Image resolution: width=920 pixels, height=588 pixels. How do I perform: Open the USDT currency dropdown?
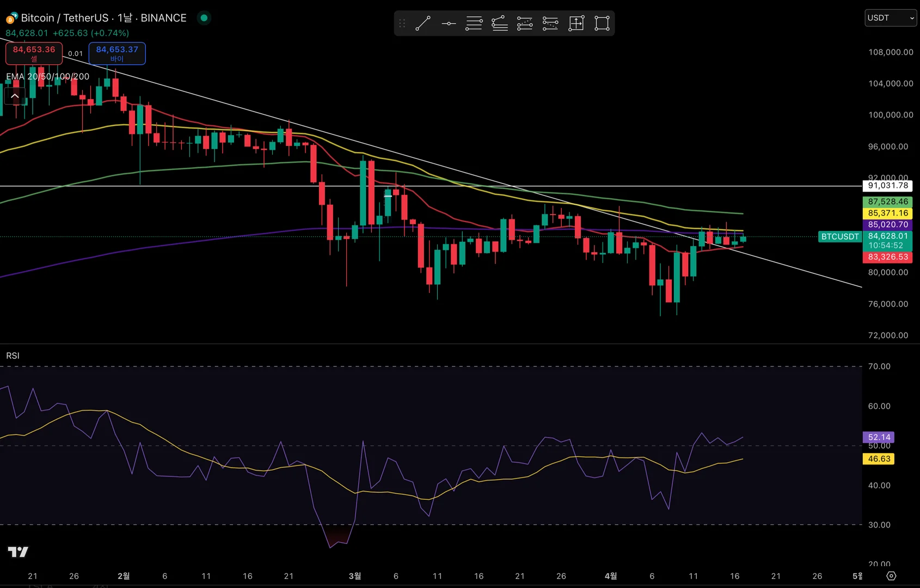(891, 18)
